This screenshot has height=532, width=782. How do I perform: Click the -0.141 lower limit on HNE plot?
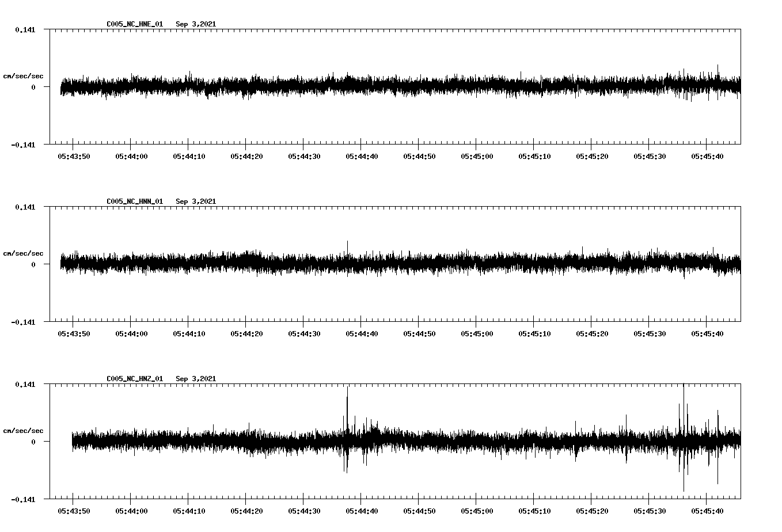23,145
